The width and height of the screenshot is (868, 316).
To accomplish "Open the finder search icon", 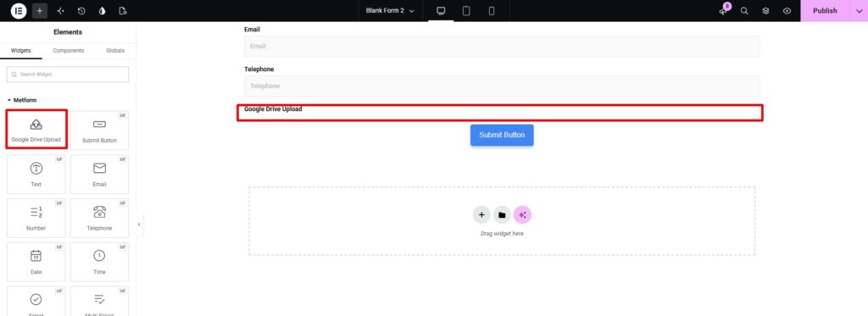I will pyautogui.click(x=744, y=10).
